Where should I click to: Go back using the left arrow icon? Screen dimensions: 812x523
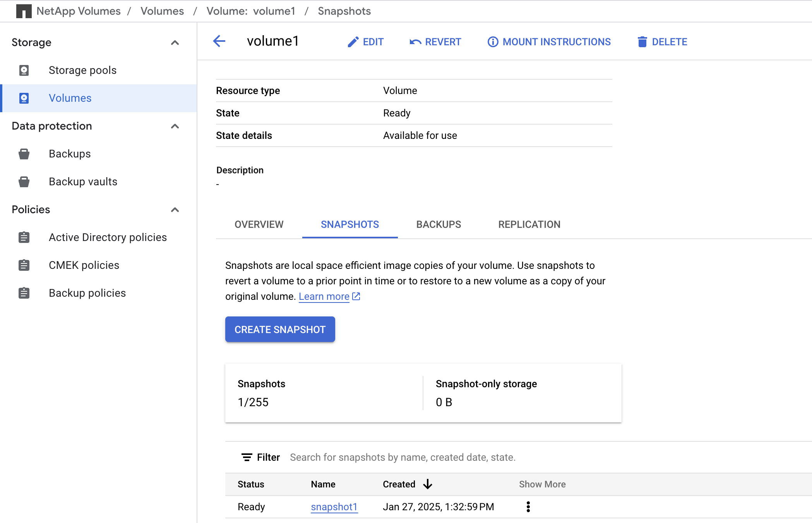(x=219, y=41)
